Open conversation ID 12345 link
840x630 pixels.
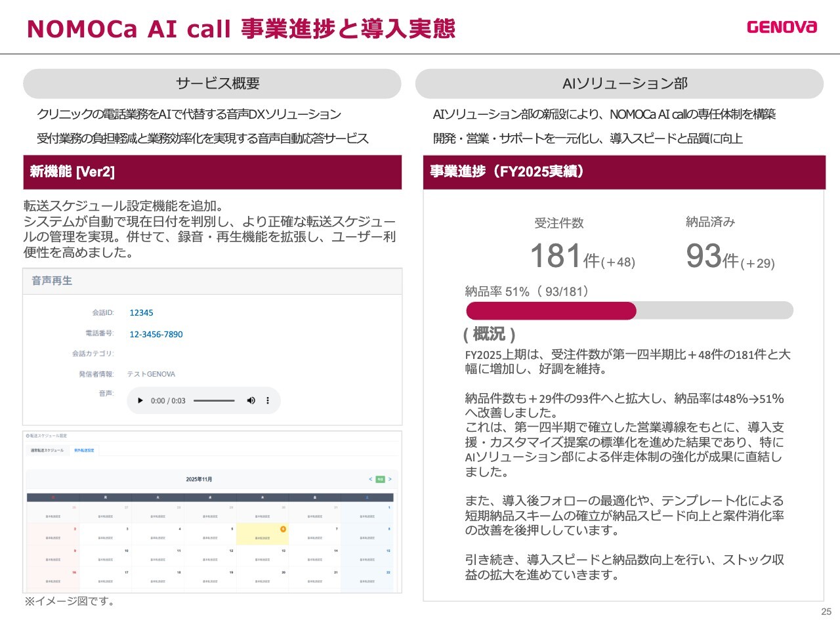pyautogui.click(x=141, y=313)
